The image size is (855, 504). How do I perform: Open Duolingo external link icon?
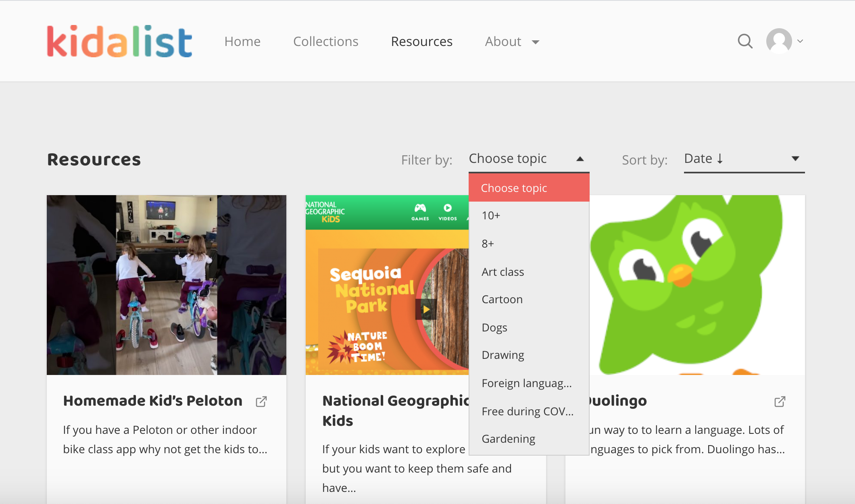pos(780,402)
